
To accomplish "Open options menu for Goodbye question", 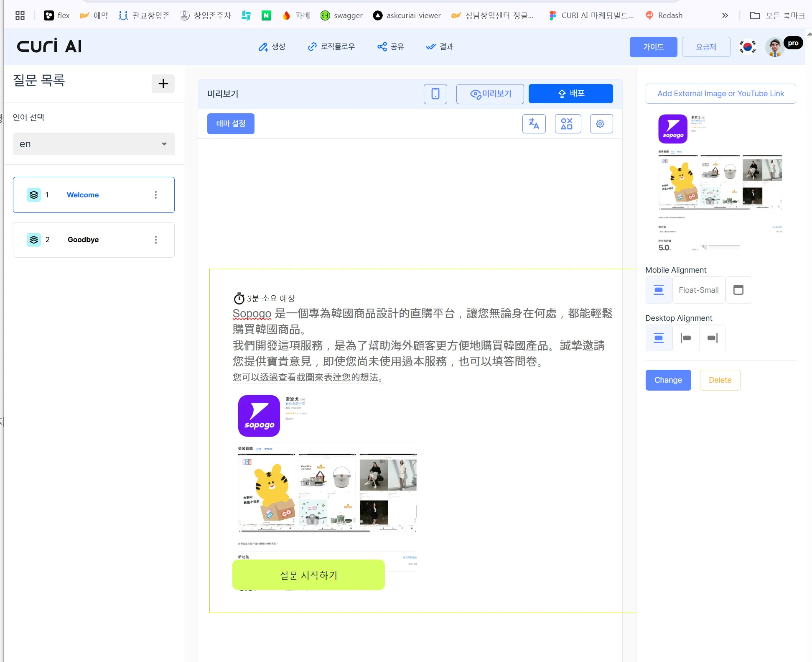I will tap(156, 240).
